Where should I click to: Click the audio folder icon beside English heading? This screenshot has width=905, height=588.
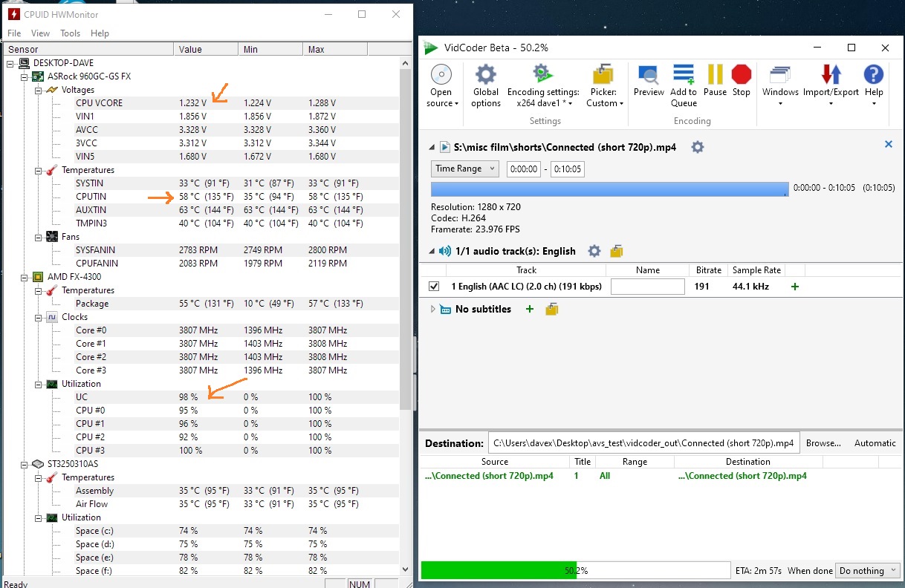tap(616, 251)
